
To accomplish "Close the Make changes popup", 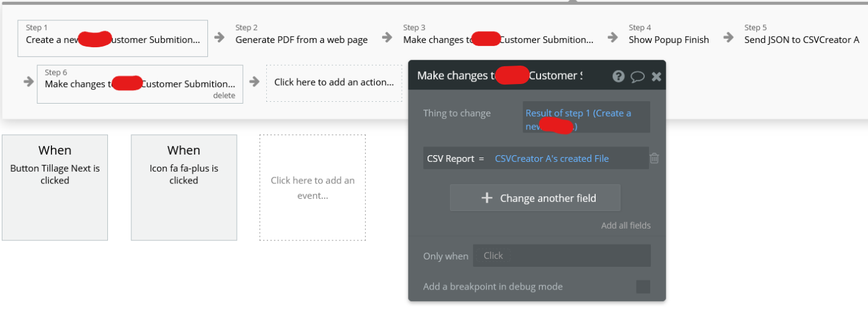I will 656,76.
